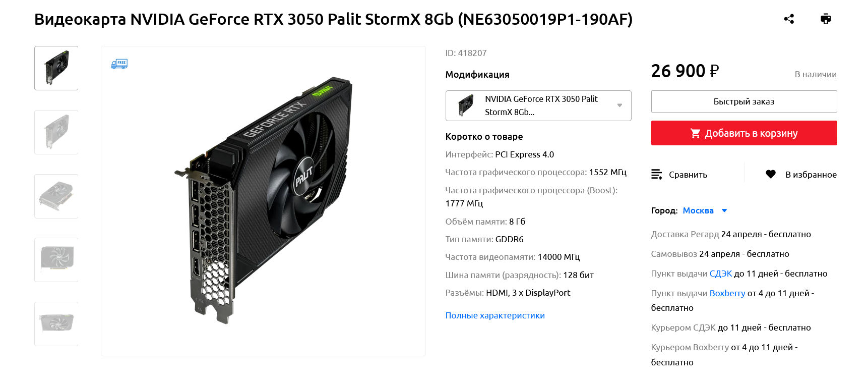The width and height of the screenshot is (868, 381).
Task: Follow the Boxberry pickup point link
Action: coord(727,293)
